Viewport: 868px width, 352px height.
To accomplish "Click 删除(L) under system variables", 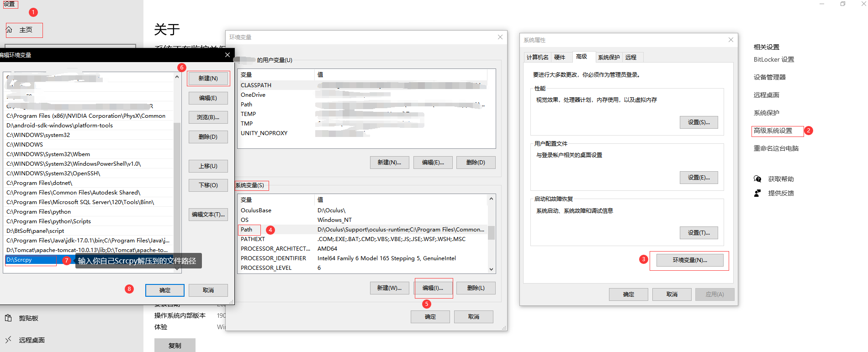I will click(476, 288).
